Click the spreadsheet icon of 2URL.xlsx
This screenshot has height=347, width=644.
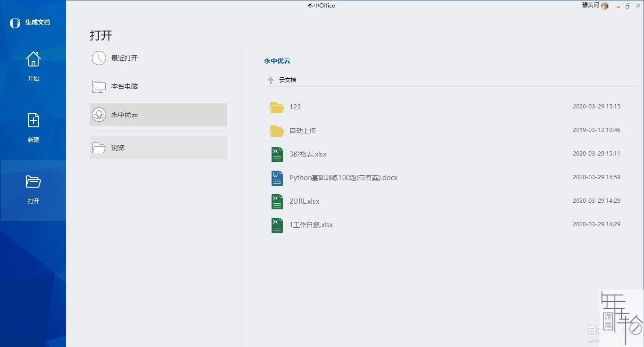pos(277,201)
